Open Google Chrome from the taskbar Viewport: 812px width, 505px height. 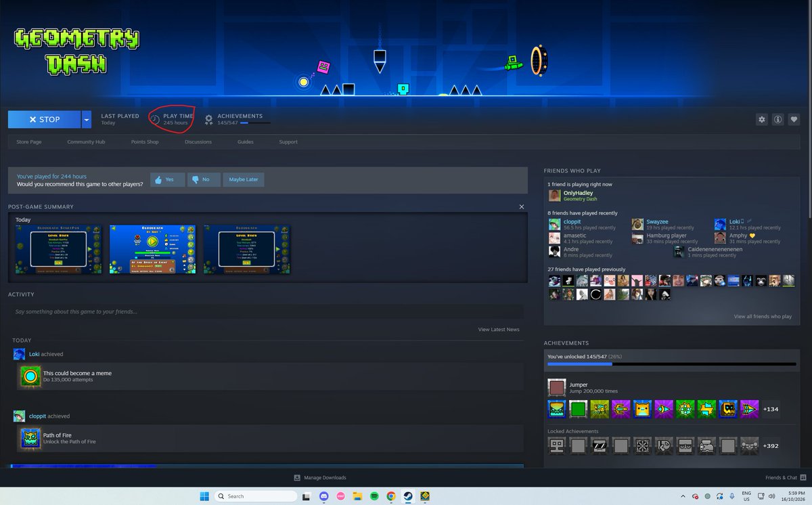[391, 496]
